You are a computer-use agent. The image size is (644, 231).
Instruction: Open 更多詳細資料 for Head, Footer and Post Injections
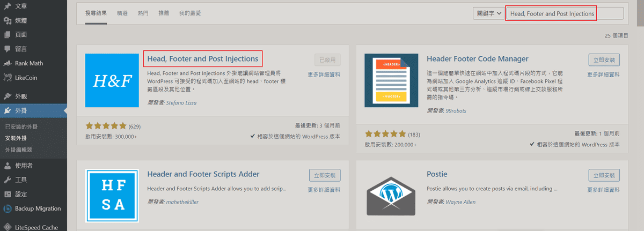(x=324, y=74)
